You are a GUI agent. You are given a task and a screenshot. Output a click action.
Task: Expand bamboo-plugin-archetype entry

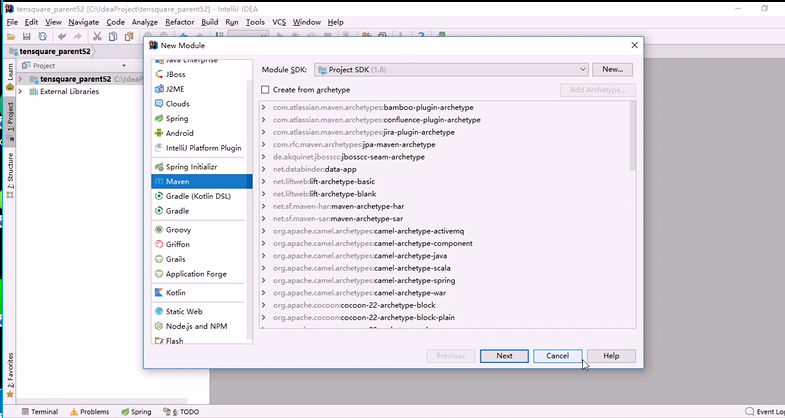pos(264,108)
